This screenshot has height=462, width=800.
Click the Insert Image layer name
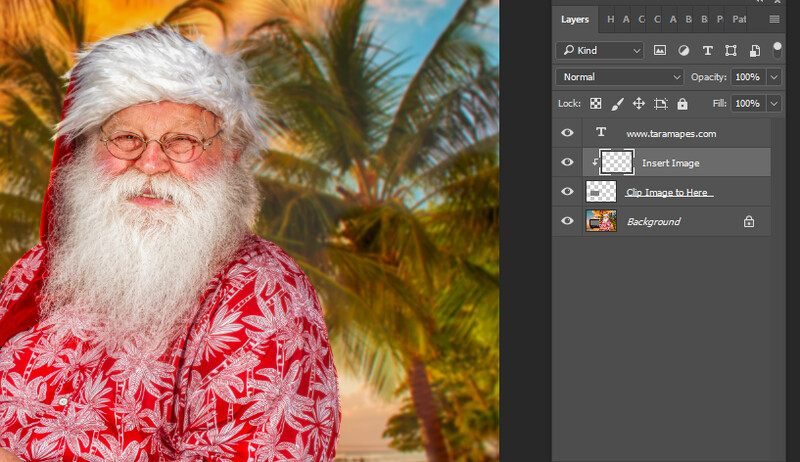(x=670, y=163)
